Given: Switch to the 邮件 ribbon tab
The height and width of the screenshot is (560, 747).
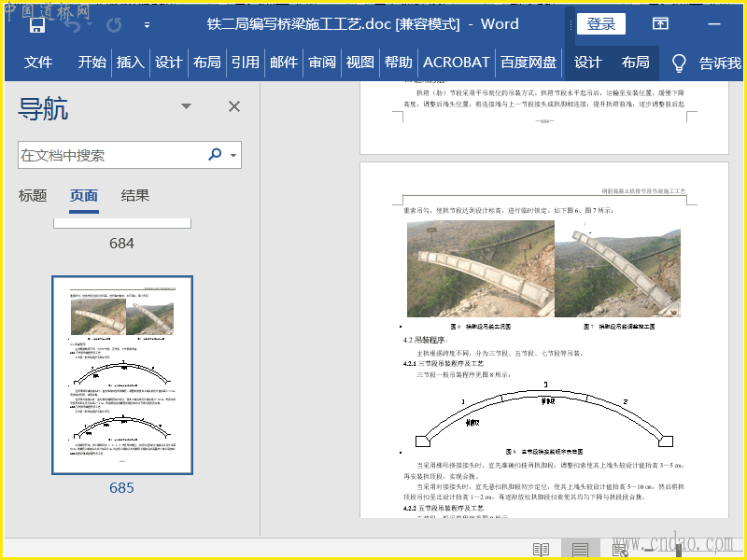Looking at the screenshot, I should (x=284, y=63).
